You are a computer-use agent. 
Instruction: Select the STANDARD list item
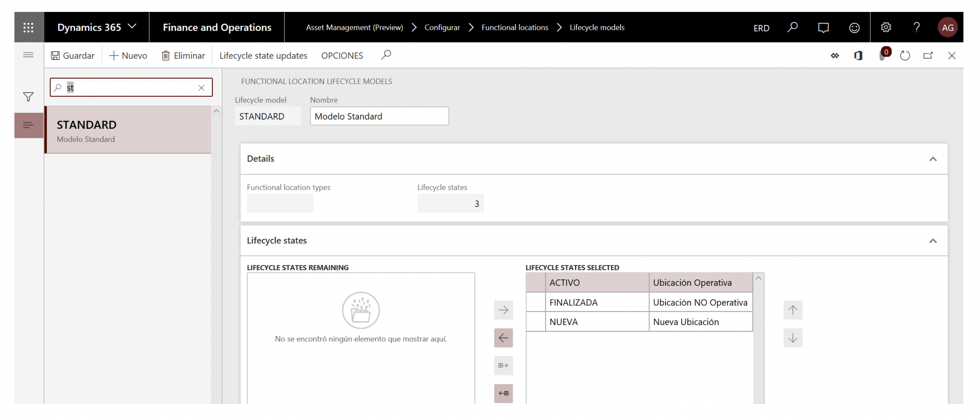[x=128, y=130]
